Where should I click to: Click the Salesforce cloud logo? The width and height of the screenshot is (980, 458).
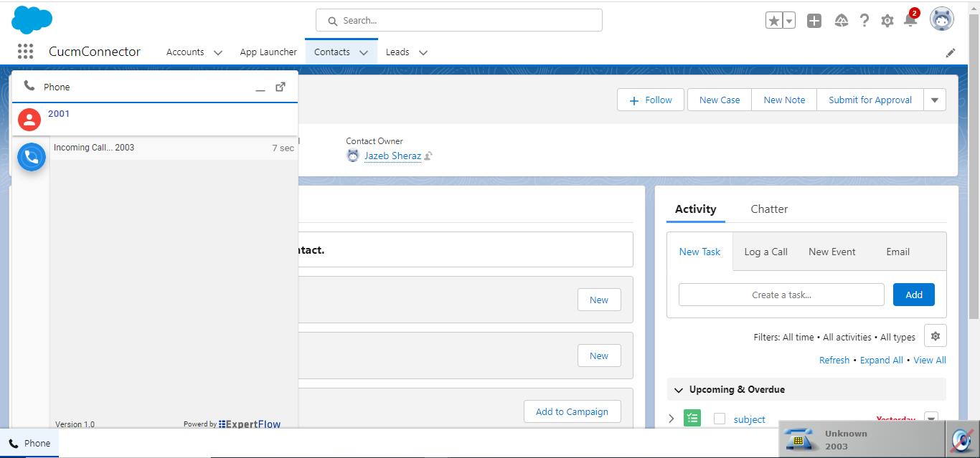[x=32, y=19]
